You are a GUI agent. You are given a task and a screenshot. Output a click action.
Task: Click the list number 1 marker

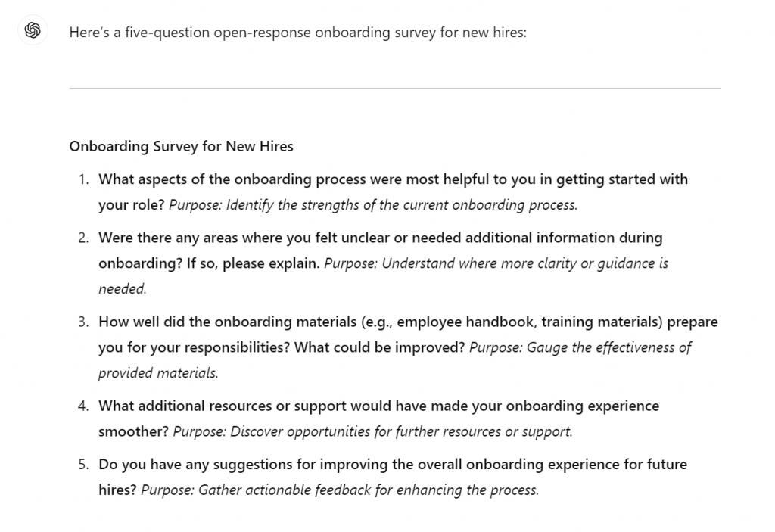[83, 180]
